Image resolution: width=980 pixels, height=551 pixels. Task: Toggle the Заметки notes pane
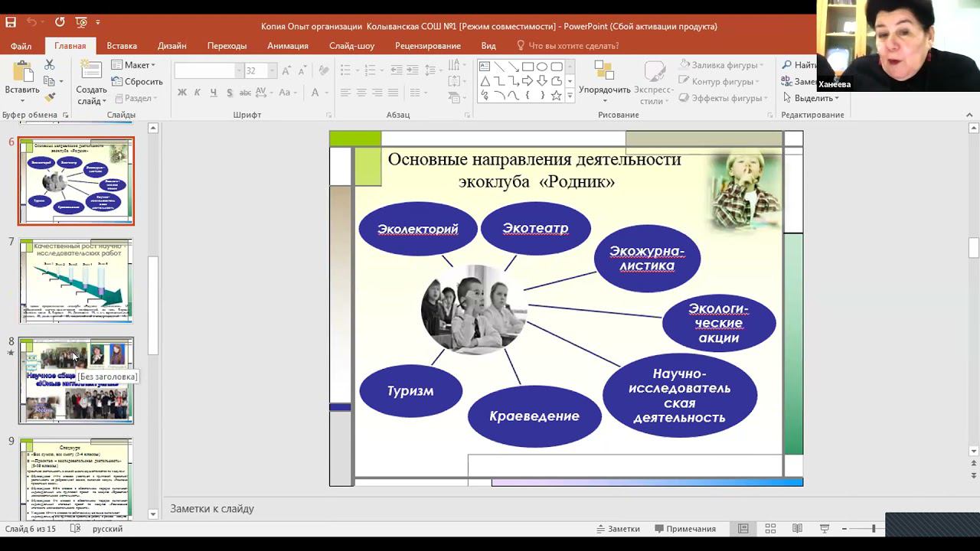[x=618, y=529]
